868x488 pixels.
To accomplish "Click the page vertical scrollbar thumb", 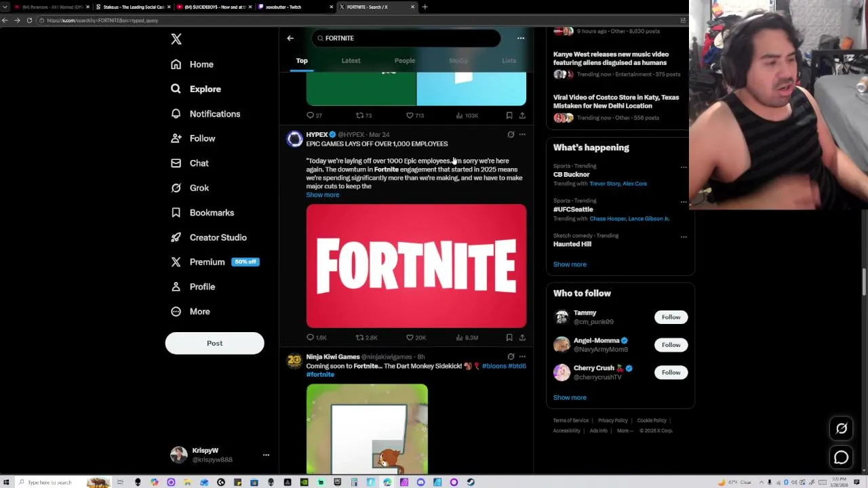I will pyautogui.click(x=864, y=282).
